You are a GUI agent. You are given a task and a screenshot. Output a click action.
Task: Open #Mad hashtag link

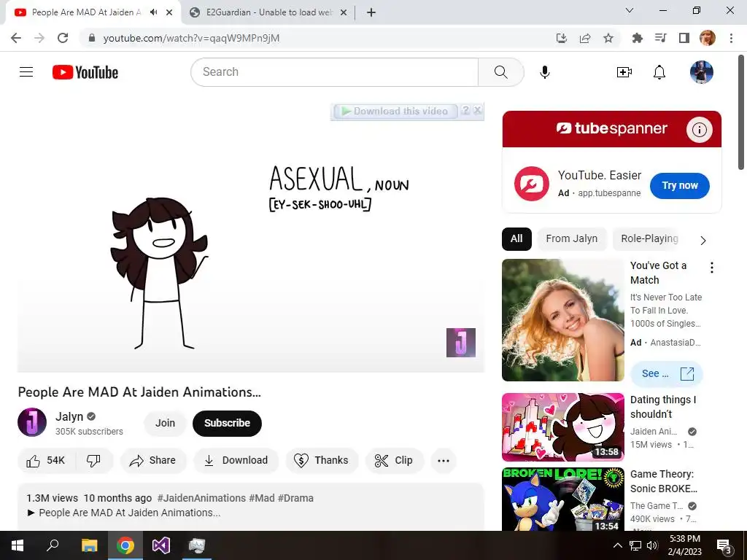(262, 498)
